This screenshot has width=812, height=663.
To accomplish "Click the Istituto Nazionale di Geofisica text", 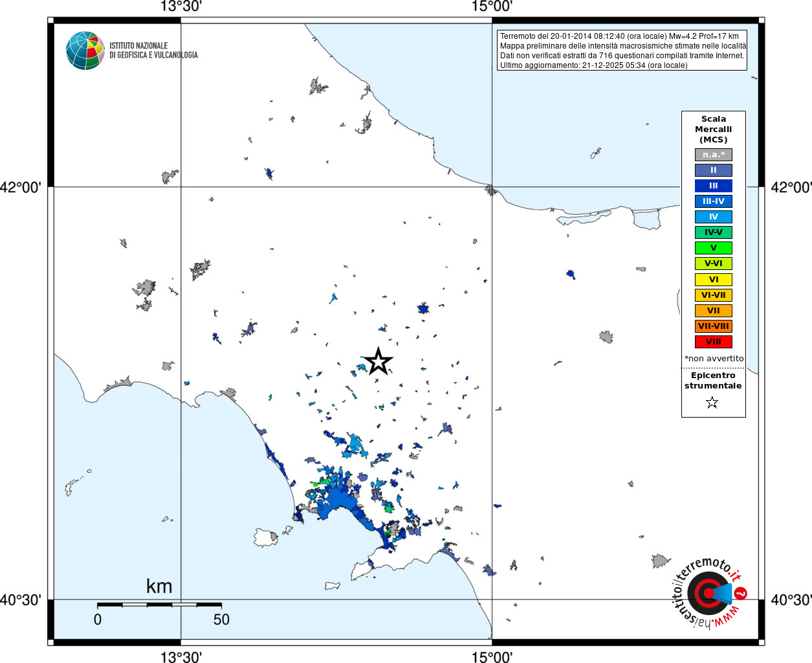I will click(x=153, y=51).
